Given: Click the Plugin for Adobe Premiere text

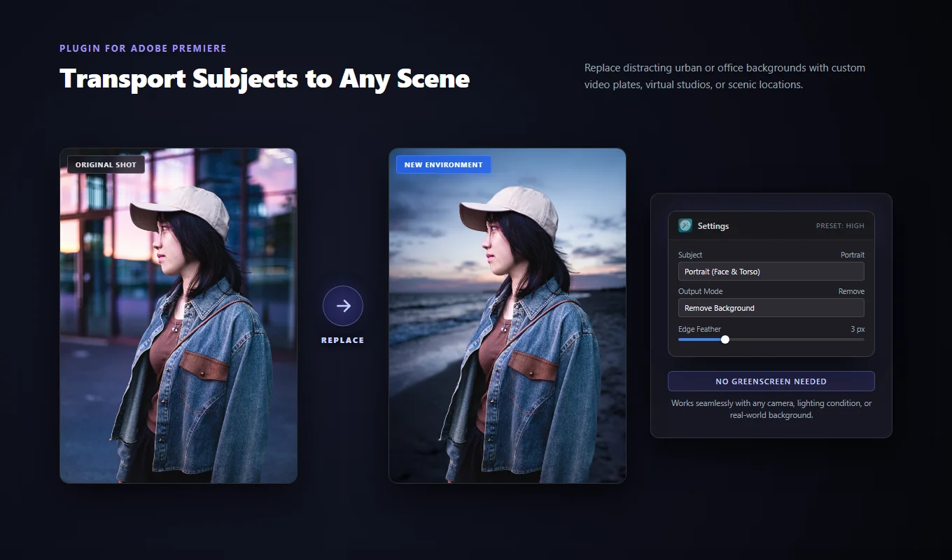Looking at the screenshot, I should [x=143, y=48].
